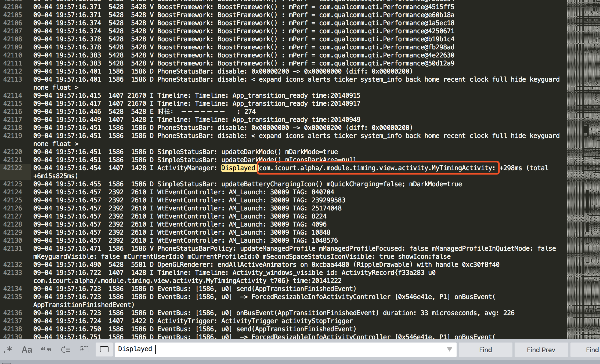Viewport: 600px width, 364px height.
Task: Toggle in-selection search icon
Action: 85,350
